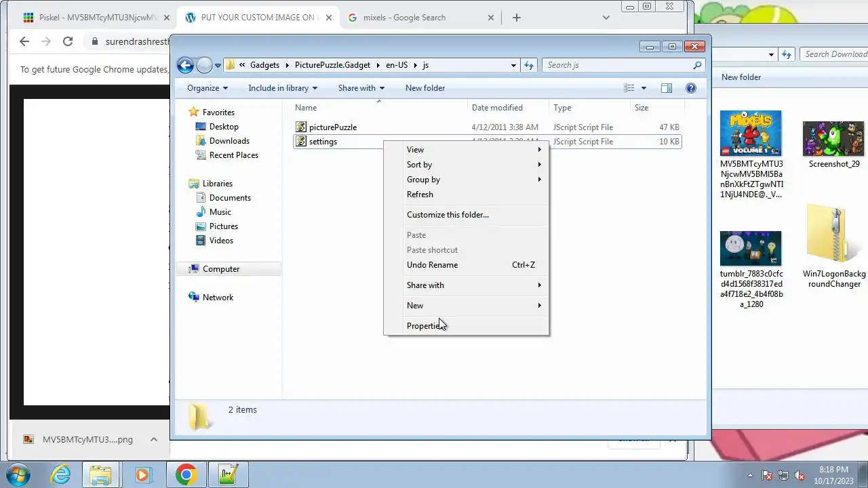Select the picturePuzzle script file
This screenshot has width=868, height=488.
click(332, 127)
